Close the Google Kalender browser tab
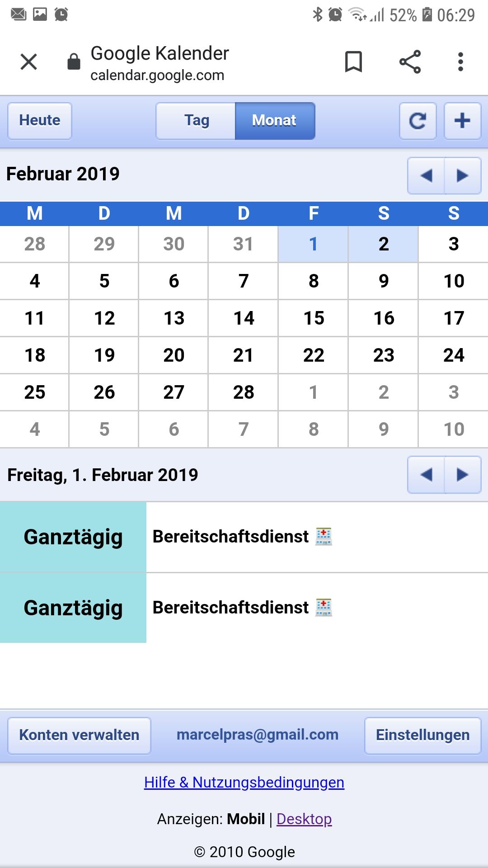Viewport: 488px width, 868px height. (29, 62)
